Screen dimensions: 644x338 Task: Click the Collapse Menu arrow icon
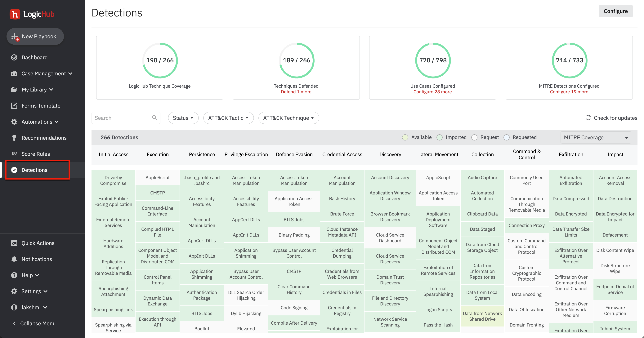(x=14, y=323)
